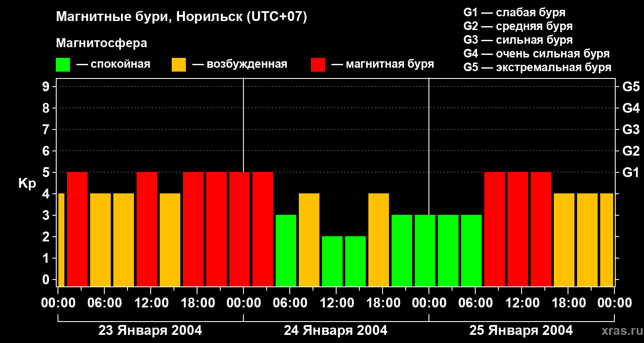Click the 'G5' label on the right axis
The image size is (644, 343).
(x=631, y=87)
